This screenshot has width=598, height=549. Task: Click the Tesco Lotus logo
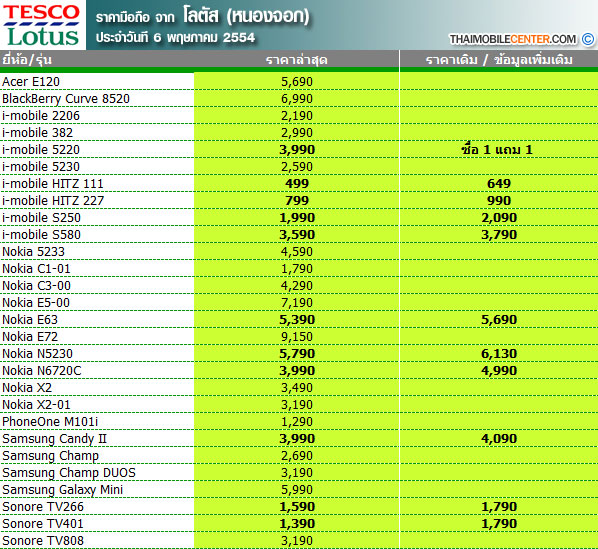(43, 25)
